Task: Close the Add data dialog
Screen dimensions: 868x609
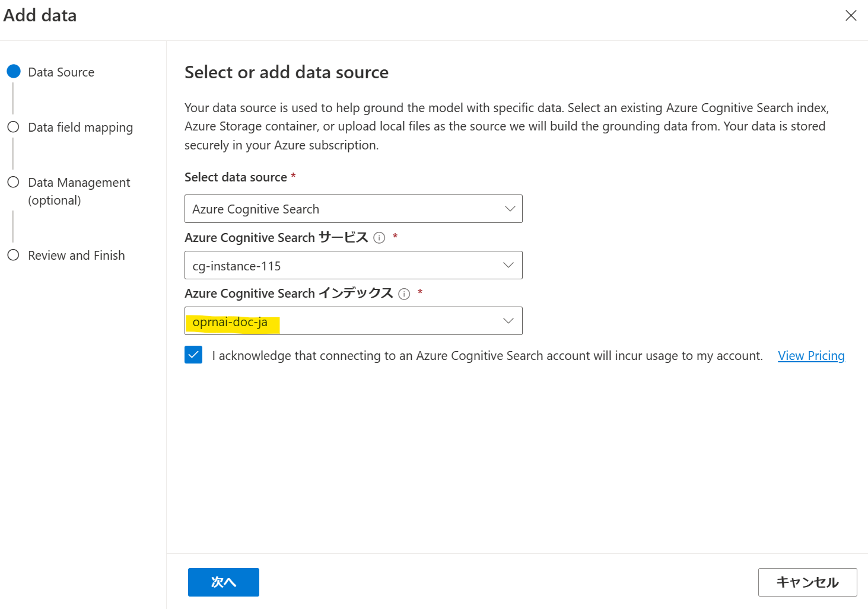Action: coord(850,15)
